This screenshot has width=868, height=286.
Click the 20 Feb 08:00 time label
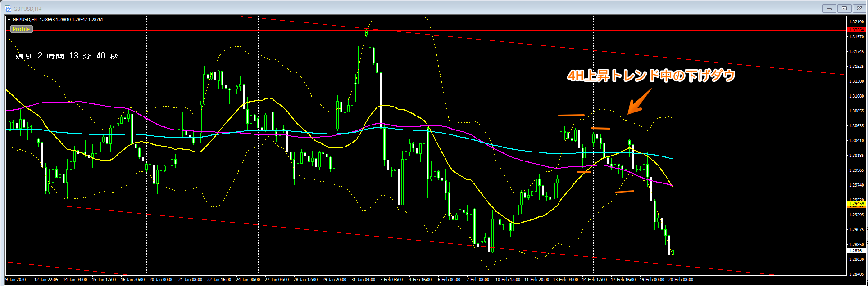681,280
